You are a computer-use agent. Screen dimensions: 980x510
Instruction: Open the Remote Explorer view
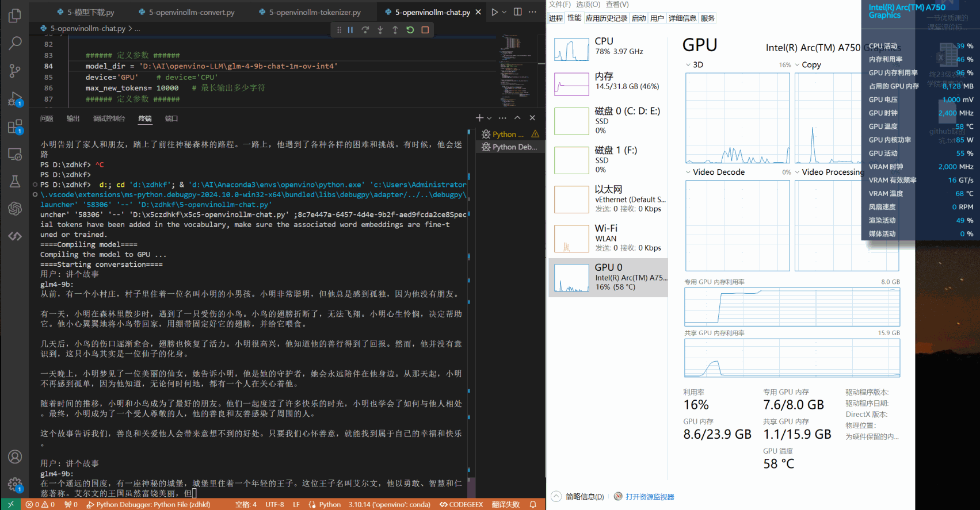click(15, 154)
